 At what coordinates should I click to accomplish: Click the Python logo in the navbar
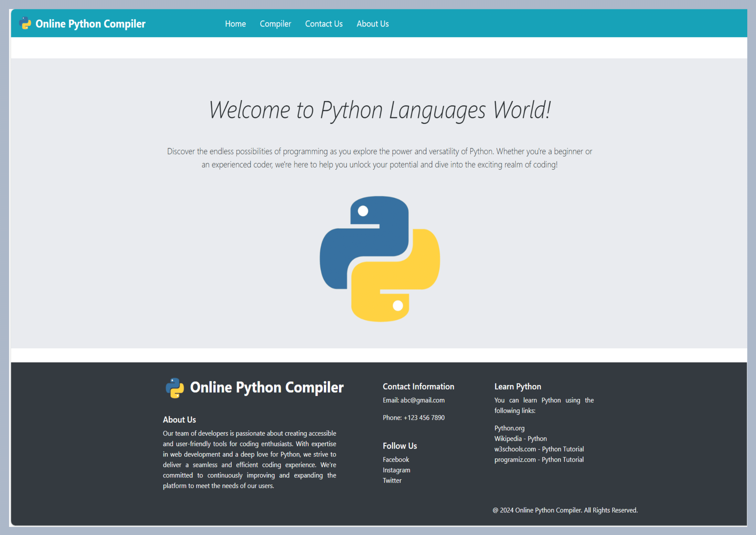[25, 23]
